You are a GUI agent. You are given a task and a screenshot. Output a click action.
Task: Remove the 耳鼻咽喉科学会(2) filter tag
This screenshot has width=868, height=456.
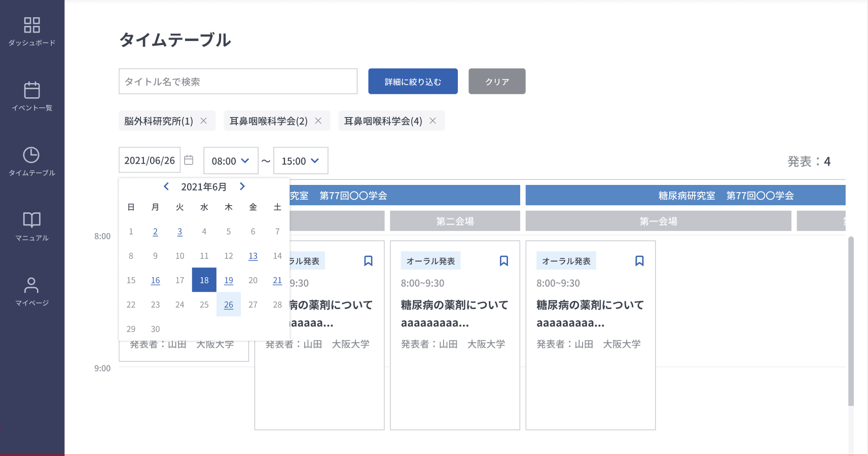(318, 121)
